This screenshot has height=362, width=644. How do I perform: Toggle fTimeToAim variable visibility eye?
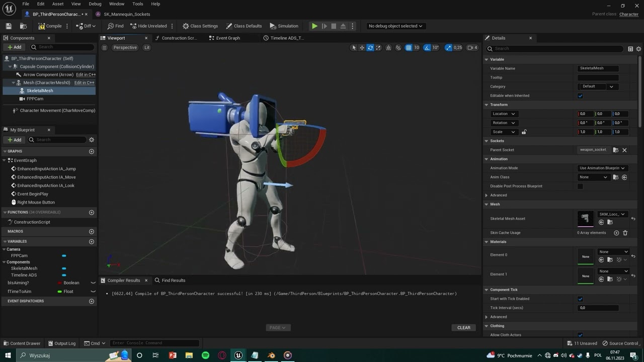pos(93,292)
